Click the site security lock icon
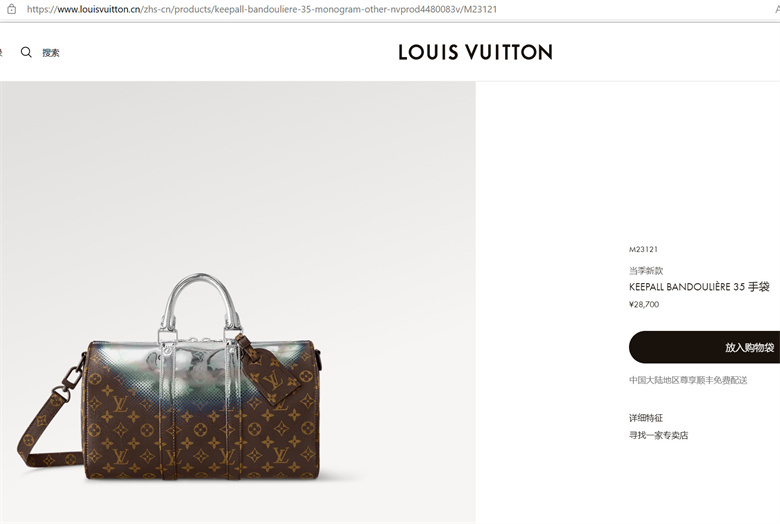The image size is (780, 524). tap(11, 9)
